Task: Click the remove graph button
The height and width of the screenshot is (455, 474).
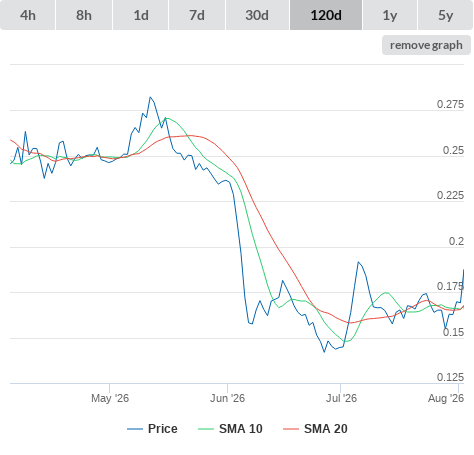Action: [426, 45]
